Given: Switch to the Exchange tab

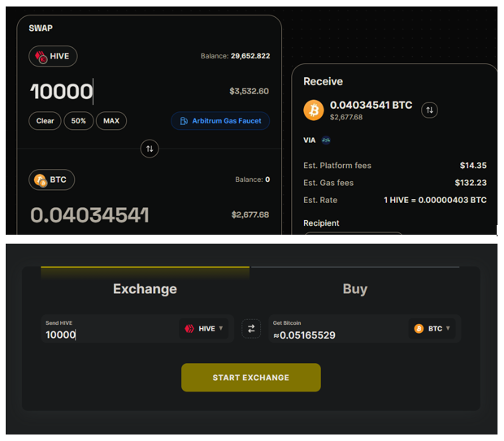Looking at the screenshot, I should (x=145, y=289).
